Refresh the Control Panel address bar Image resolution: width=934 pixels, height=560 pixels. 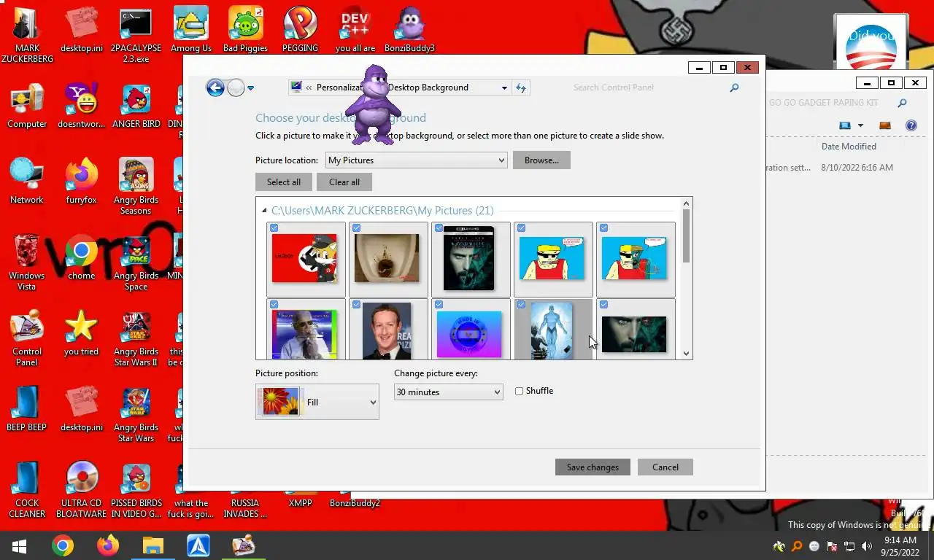521,87
